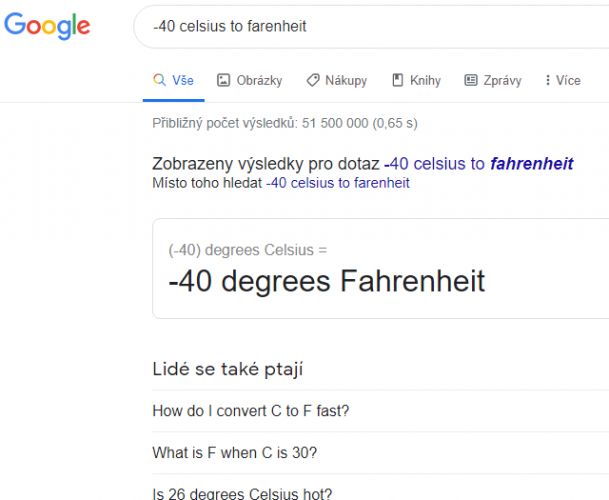Open the Více three-dot menu
609x500 pixels.
[563, 80]
